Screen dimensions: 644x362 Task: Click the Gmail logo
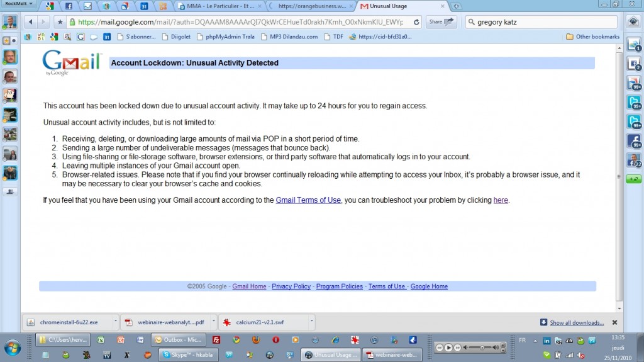click(72, 62)
